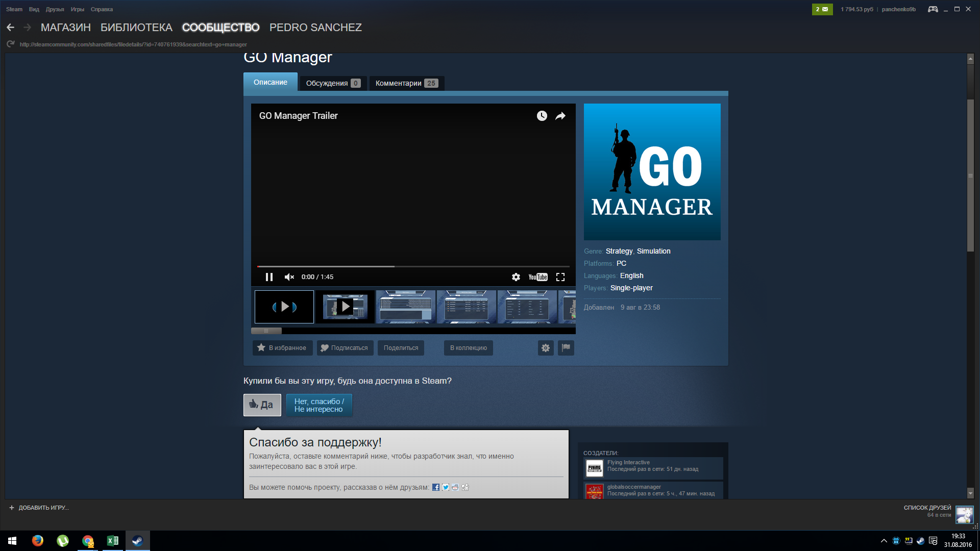Unmute the trailer audio
Image resolution: width=980 pixels, height=551 pixels.
[289, 277]
